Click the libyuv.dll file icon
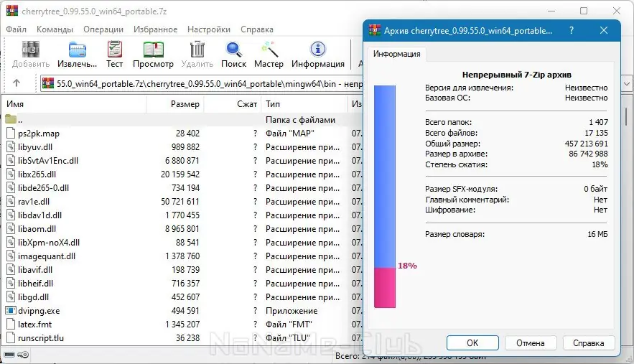This screenshot has width=634, height=364. tap(11, 146)
